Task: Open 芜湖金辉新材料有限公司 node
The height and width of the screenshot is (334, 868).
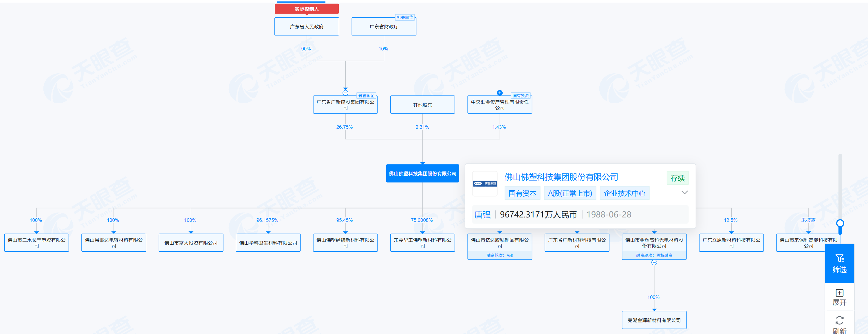Action: click(x=654, y=320)
